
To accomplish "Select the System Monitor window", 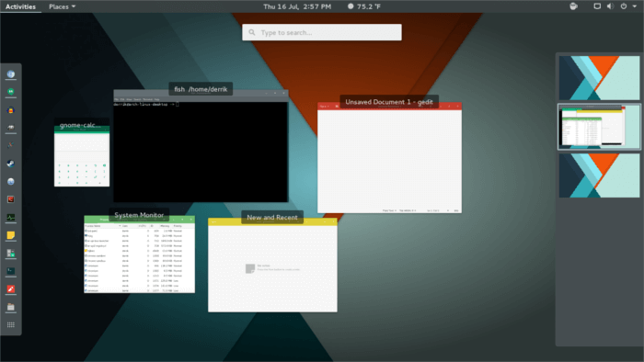I will [139, 255].
